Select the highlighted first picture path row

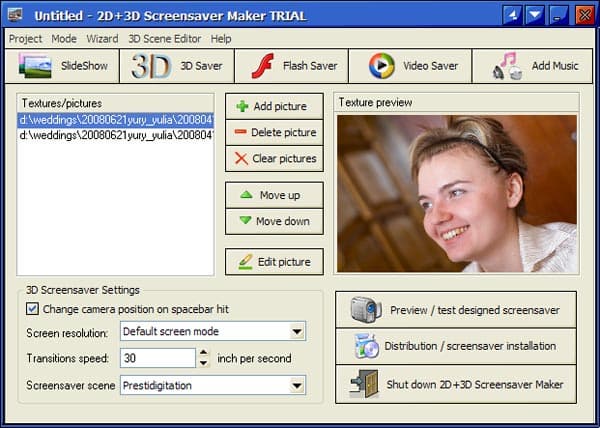116,120
